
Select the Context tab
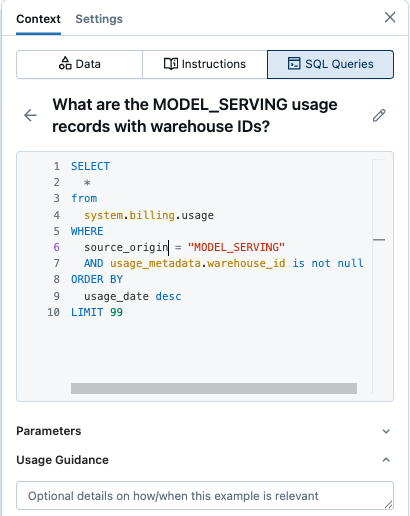38,19
